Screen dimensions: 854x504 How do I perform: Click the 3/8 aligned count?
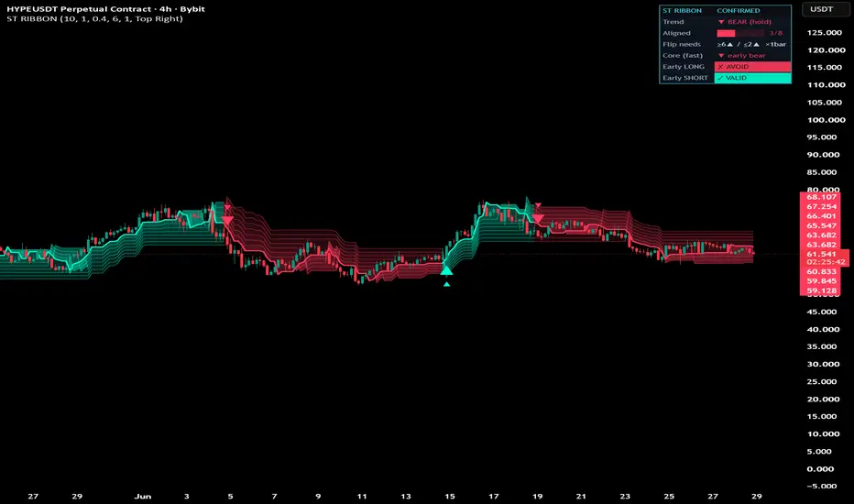[x=775, y=33]
